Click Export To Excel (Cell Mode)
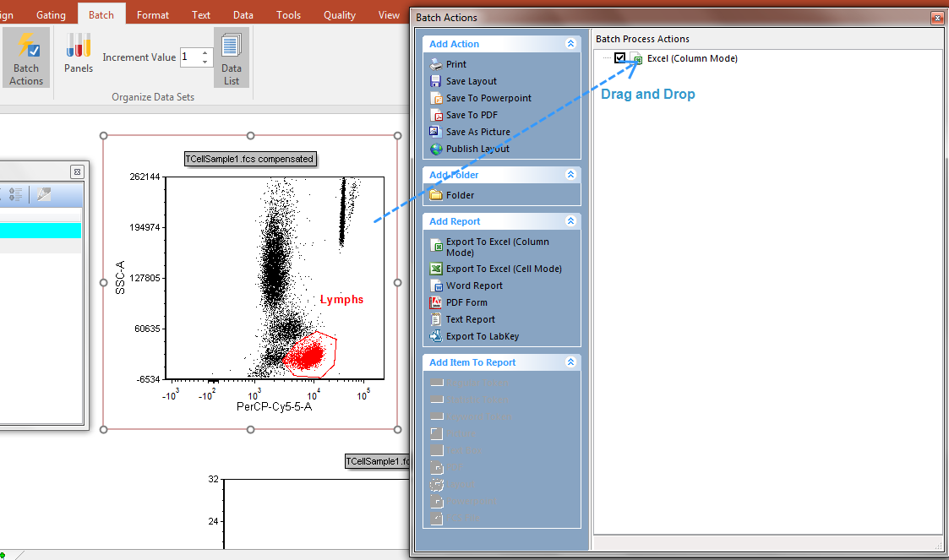The width and height of the screenshot is (949, 560). pos(504,269)
